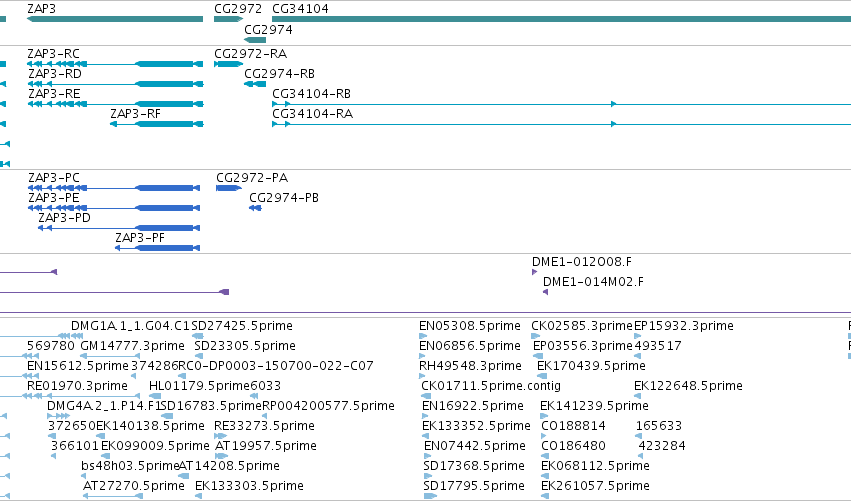Image resolution: width=851 pixels, height=501 pixels.
Task: Click the CG2972 gene arrow glyph
Action: point(228,19)
